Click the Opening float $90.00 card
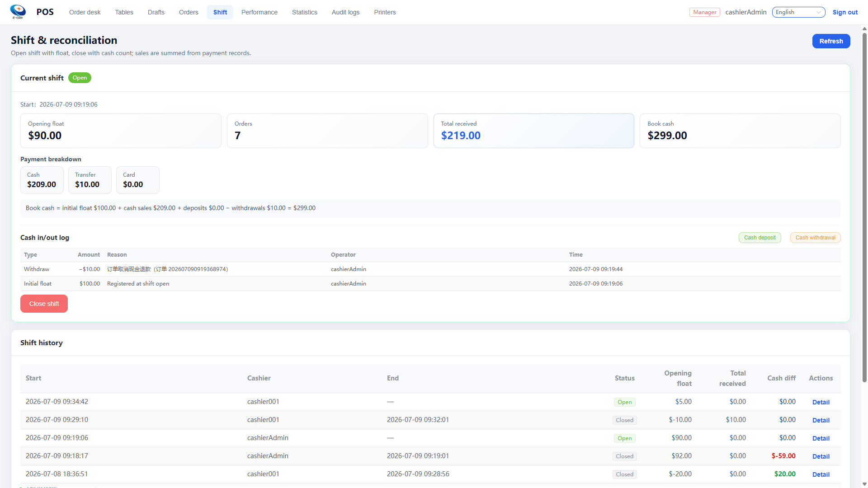The height and width of the screenshot is (488, 868). (121, 131)
